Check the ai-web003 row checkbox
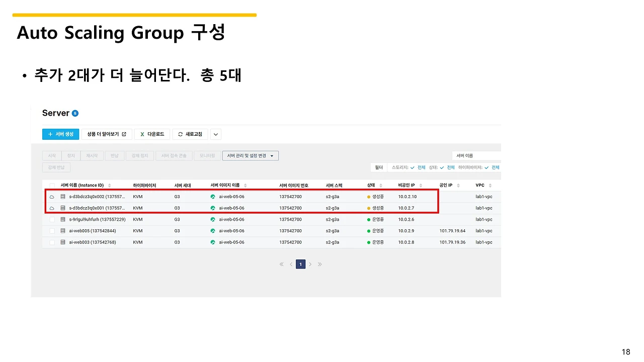 [52, 242]
